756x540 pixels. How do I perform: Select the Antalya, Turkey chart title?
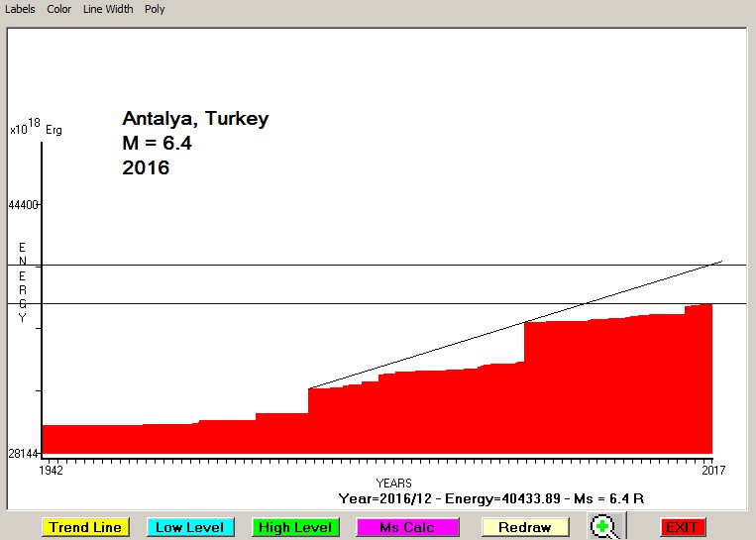coord(195,119)
